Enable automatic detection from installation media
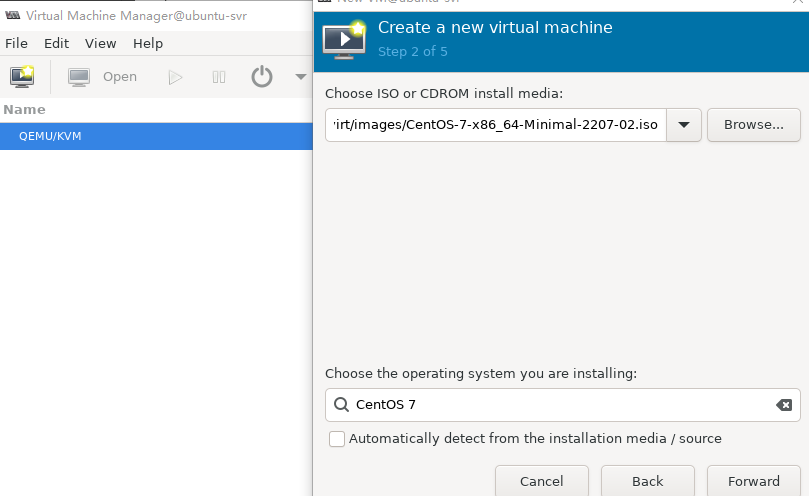The width and height of the screenshot is (809, 496). [337, 439]
